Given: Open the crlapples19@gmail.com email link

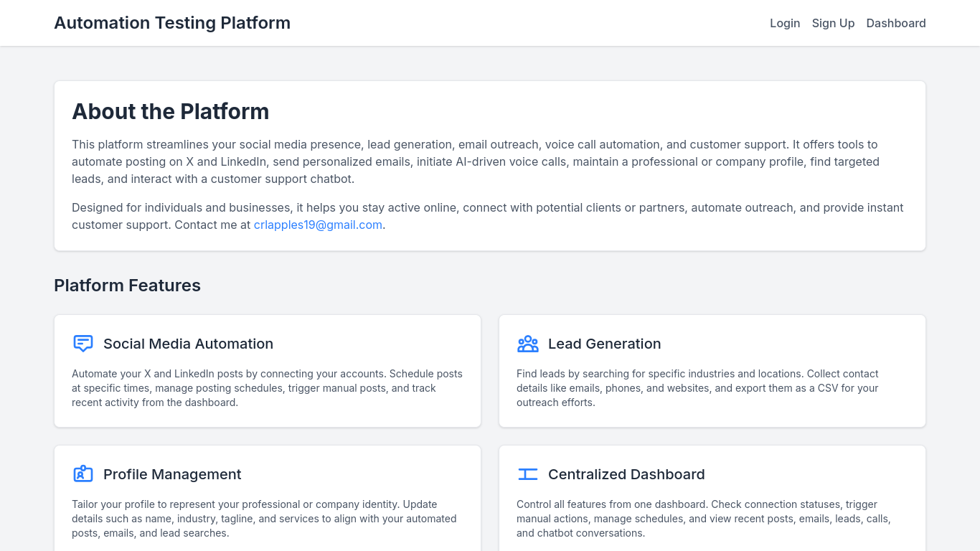Looking at the screenshot, I should (318, 225).
